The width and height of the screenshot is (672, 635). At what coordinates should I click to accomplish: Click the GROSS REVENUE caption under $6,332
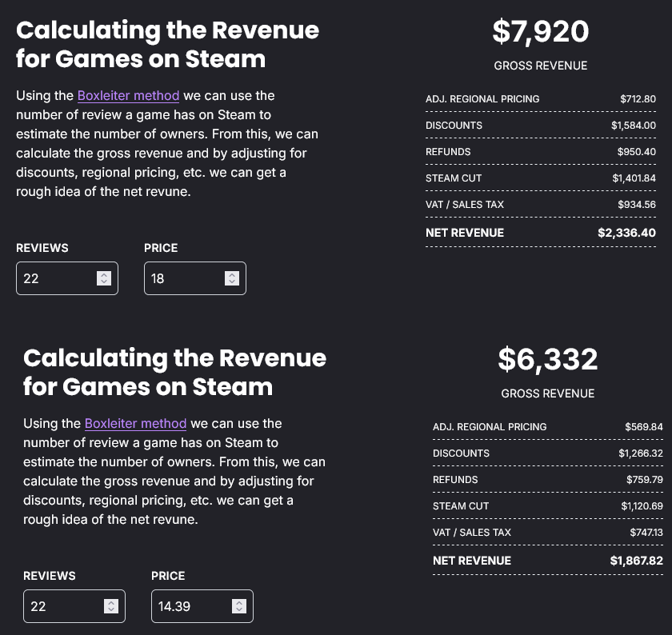(548, 393)
